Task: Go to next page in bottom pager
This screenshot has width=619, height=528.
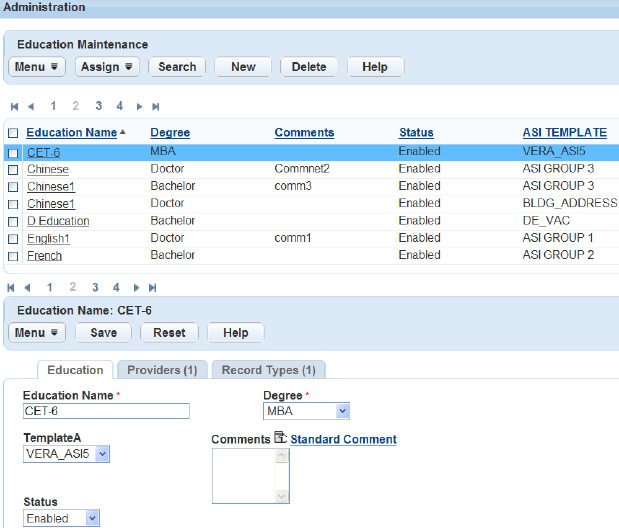Action: 136,287
